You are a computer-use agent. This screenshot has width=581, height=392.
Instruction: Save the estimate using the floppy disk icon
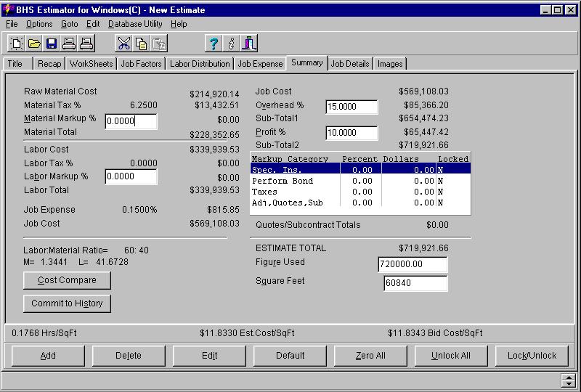tap(51, 44)
